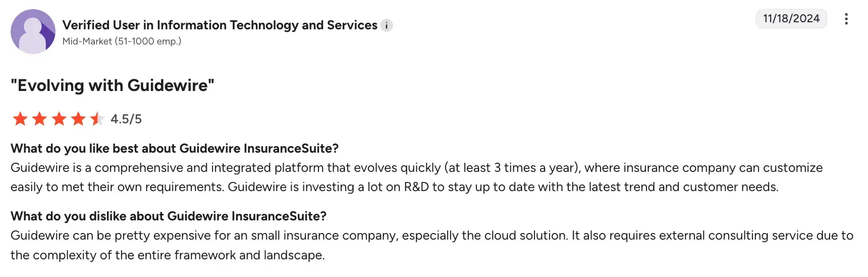Click the 11/18/2024 date badge
This screenshot has width=868, height=277.
tap(791, 19)
